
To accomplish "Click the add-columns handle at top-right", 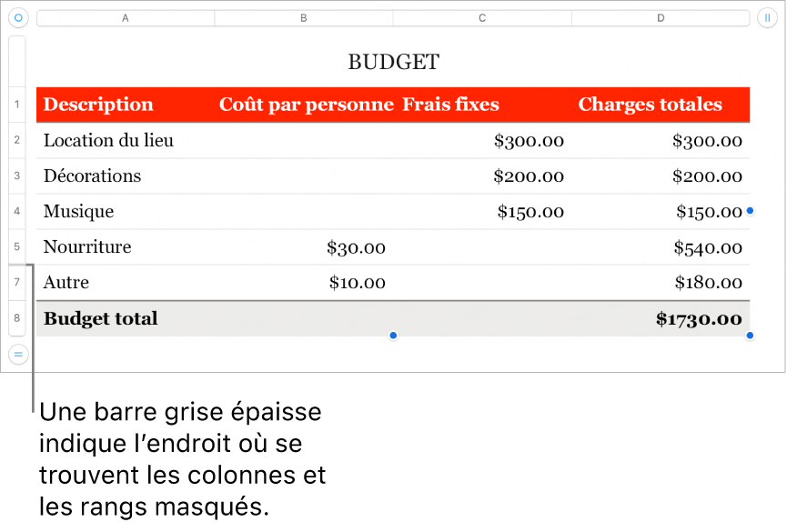I will tap(766, 17).
